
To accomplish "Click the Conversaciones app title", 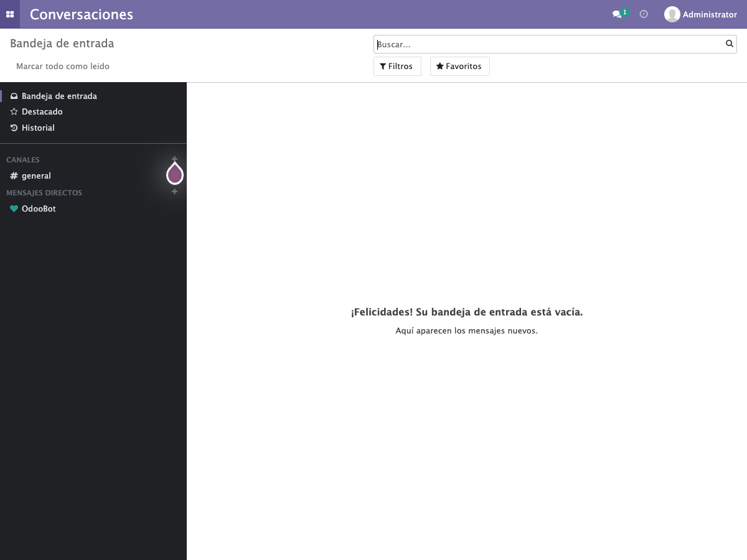I will coord(82,14).
